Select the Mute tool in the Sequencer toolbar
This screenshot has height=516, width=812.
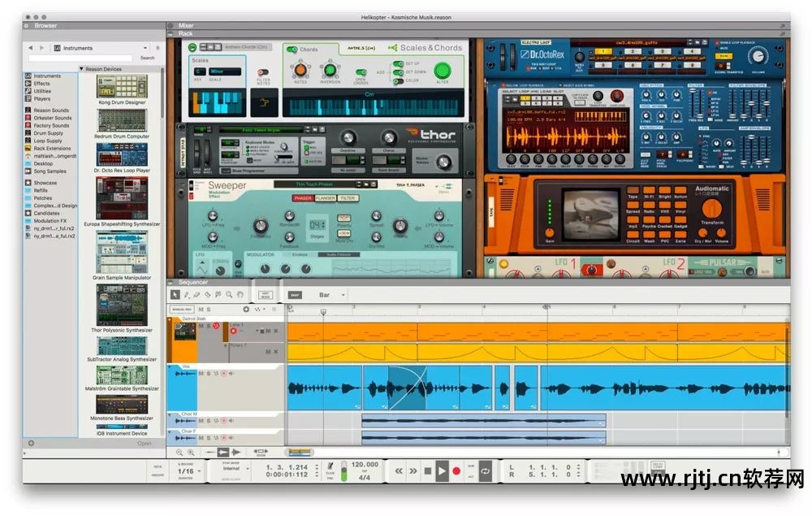pyautogui.click(x=218, y=295)
